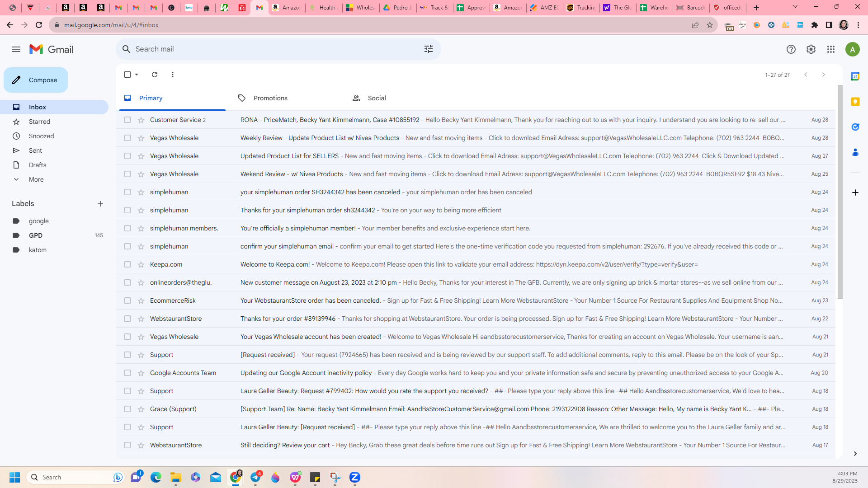The image size is (868, 488).
Task: Switch to the Social tab
Action: 401,98
